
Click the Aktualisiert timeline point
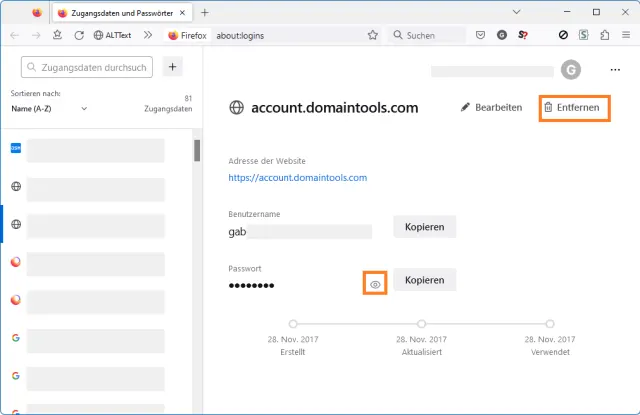[421, 324]
